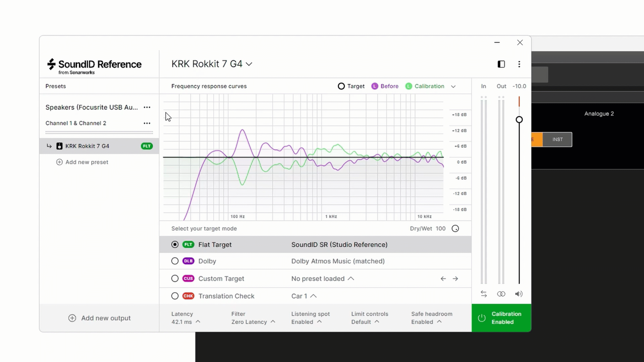Go to next custom target preset
The width and height of the screenshot is (644, 362).
[x=455, y=279]
